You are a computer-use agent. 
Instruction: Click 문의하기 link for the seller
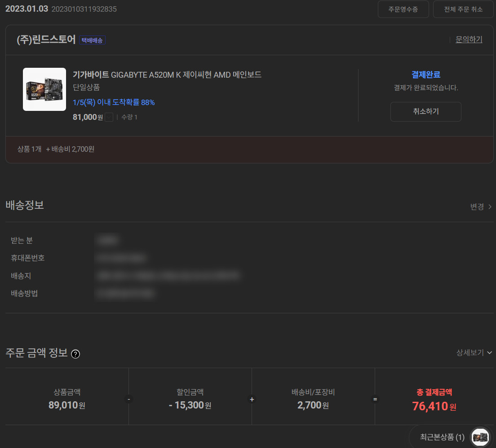[469, 40]
